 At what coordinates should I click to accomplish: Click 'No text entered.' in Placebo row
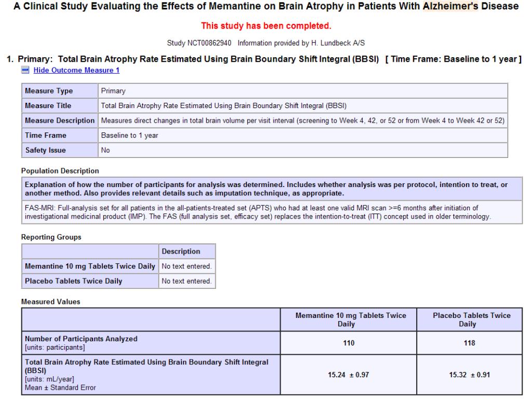[187, 281]
